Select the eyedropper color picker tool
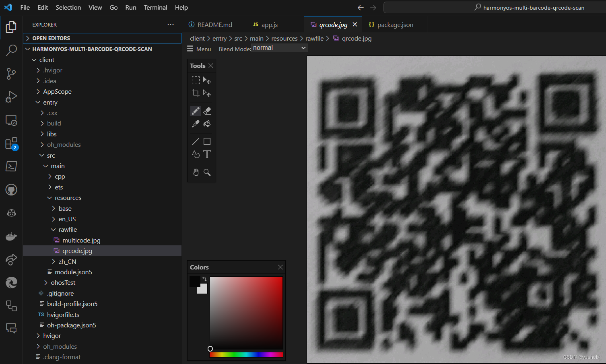The image size is (606, 364). point(196,124)
